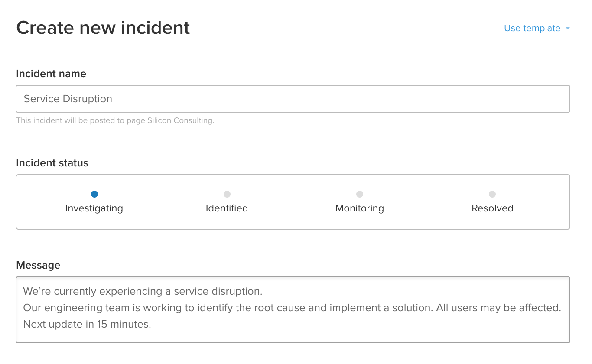This screenshot has height=364, width=592.
Task: Click the grey Resolved status indicator
Action: [x=492, y=194]
